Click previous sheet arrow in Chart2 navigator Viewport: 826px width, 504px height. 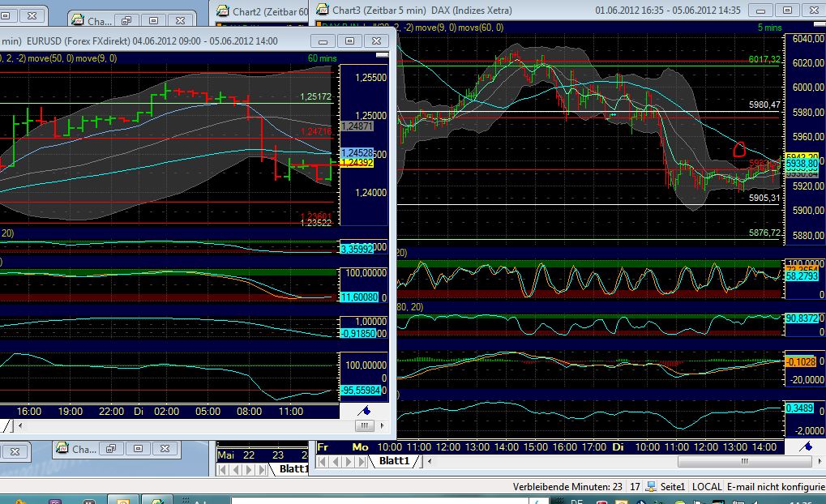(x=238, y=469)
